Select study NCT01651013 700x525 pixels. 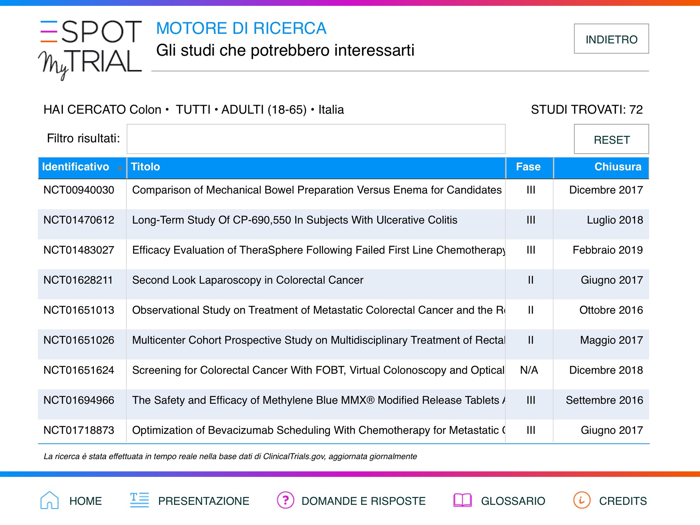[79, 310]
